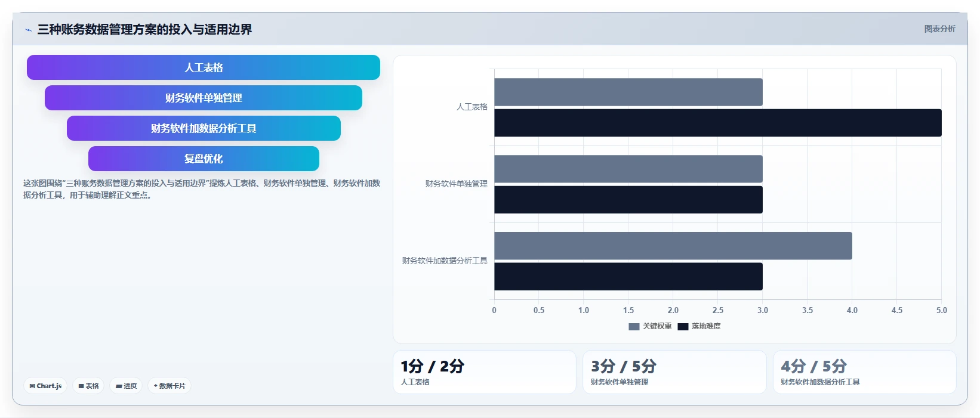Select the 财务软件单独管理 funnel bar

[x=204, y=98]
